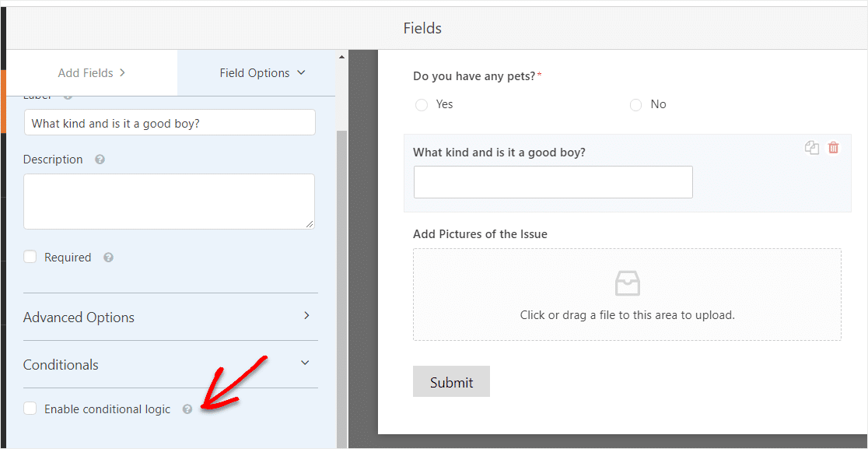Click the file upload drop area
This screenshot has height=449, width=868.
click(627, 295)
